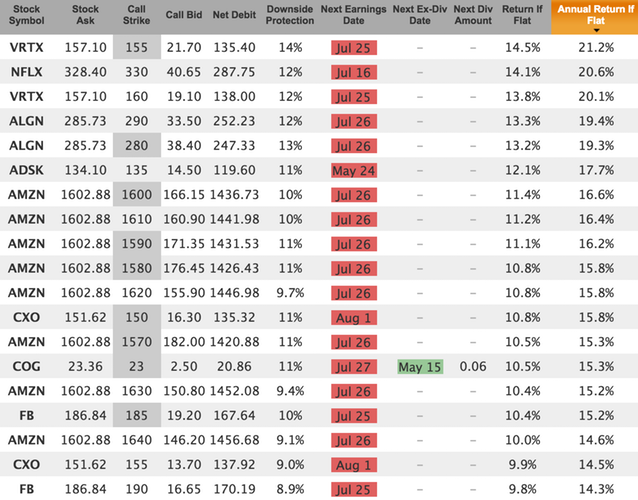The width and height of the screenshot is (638, 500).
Task: Click the 14.5% return if flat
Action: tap(522, 48)
